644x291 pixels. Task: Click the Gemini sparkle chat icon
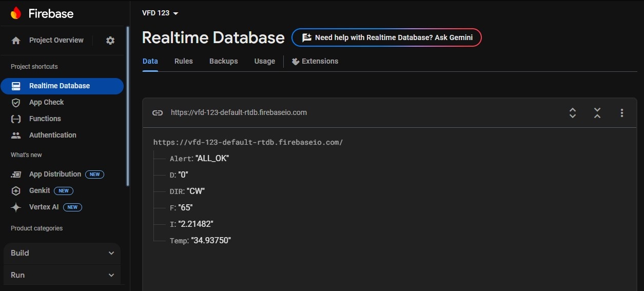pyautogui.click(x=307, y=37)
